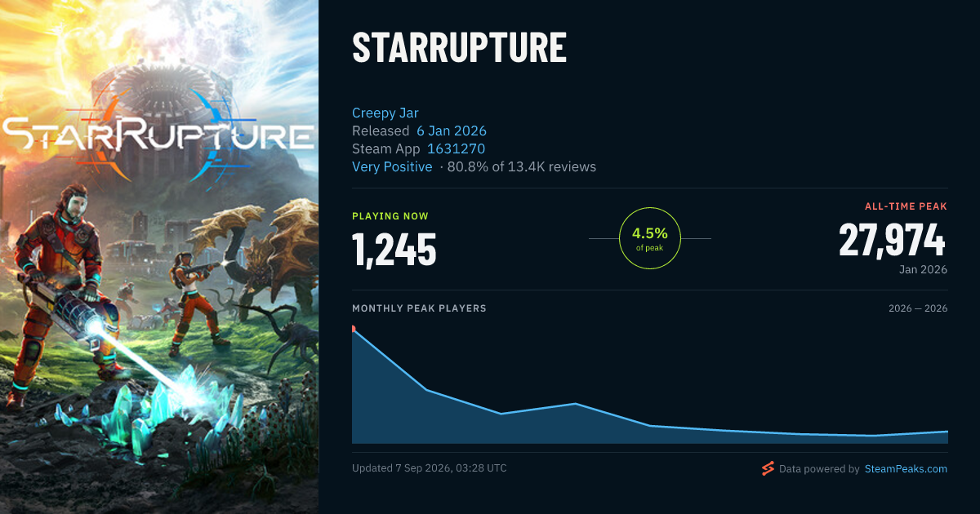Click the red peak marker on chart
980x514 pixels.
(353, 329)
